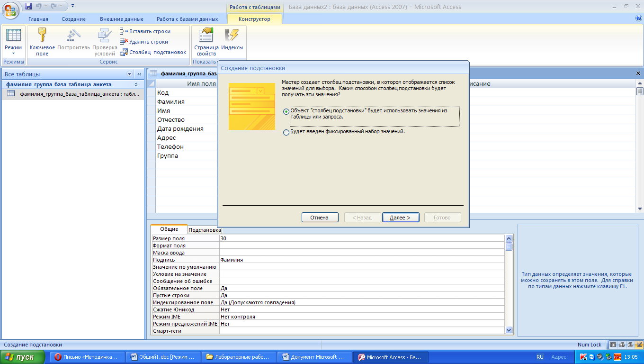Image resolution: width=644 pixels, height=364 pixels.
Task: Open the Письмо «Методичка... taskbar item
Action: point(88,357)
